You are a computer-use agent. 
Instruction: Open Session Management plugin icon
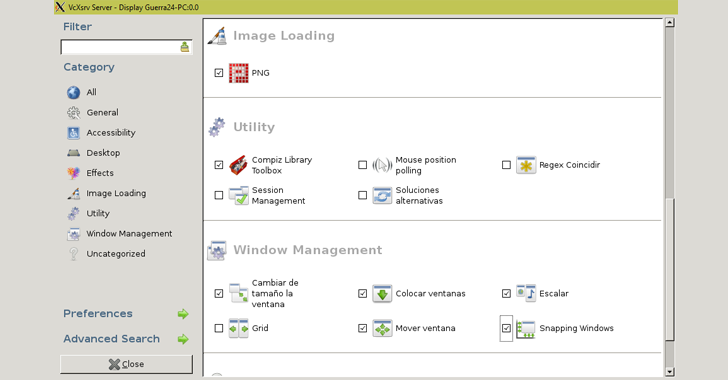point(239,196)
